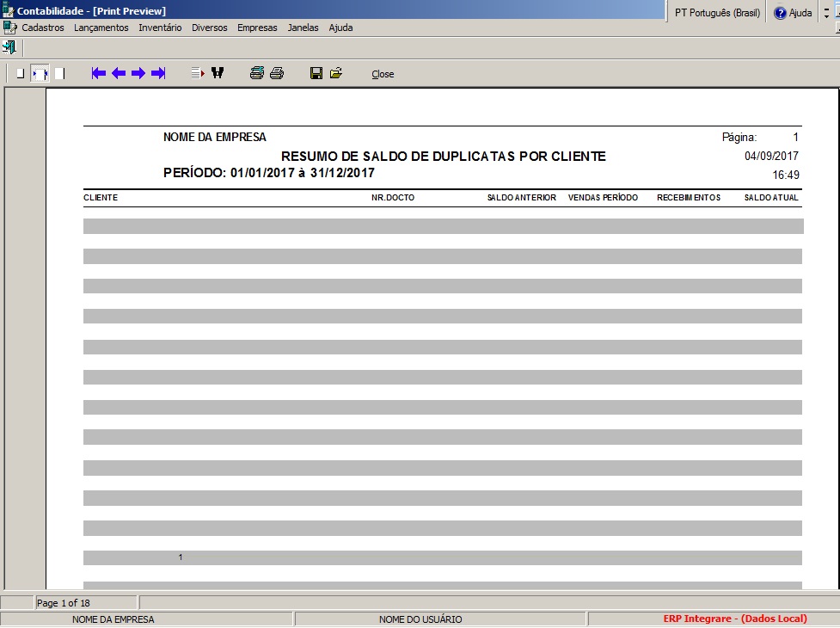Open go-to-page tool icon
Image resolution: width=840 pixels, height=628 pixels.
click(197, 74)
